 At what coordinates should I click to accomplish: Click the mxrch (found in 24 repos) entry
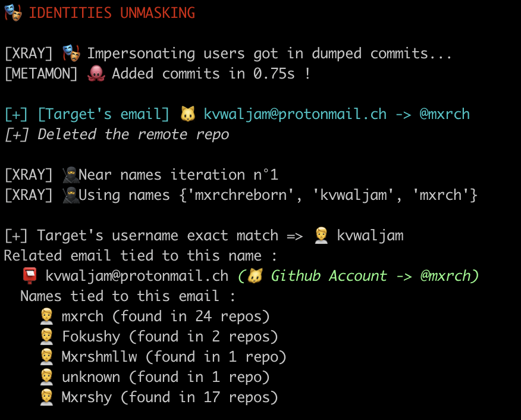point(165,316)
